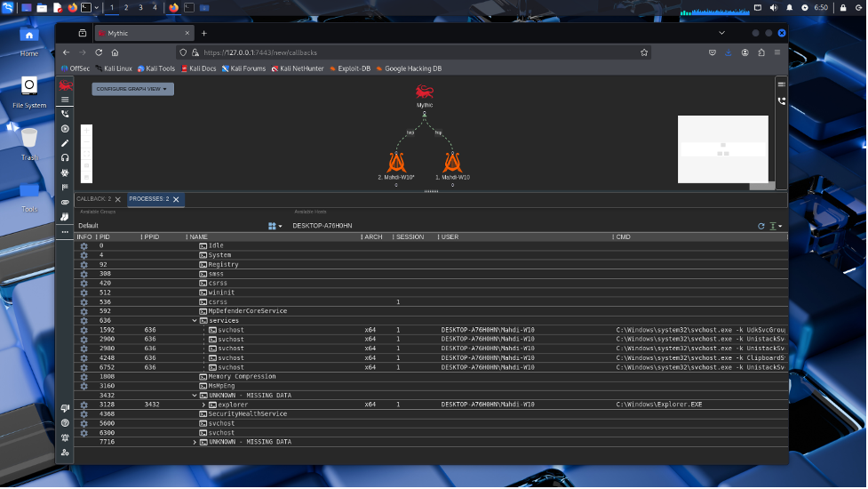Click the zoom out minus graph control

pos(86,142)
